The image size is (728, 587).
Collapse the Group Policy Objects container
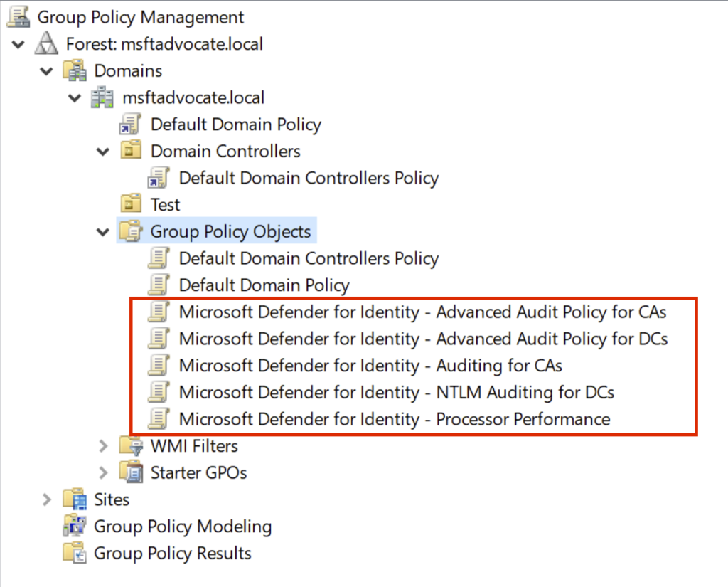coord(104,232)
